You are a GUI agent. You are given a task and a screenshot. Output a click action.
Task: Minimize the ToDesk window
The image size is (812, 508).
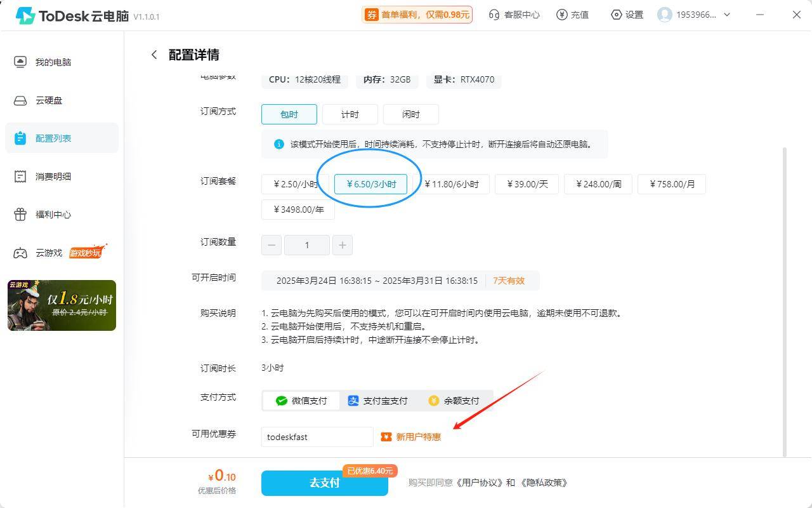tap(760, 15)
